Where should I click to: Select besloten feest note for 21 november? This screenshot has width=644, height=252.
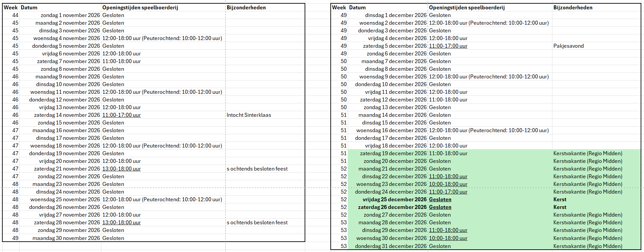pyautogui.click(x=257, y=169)
